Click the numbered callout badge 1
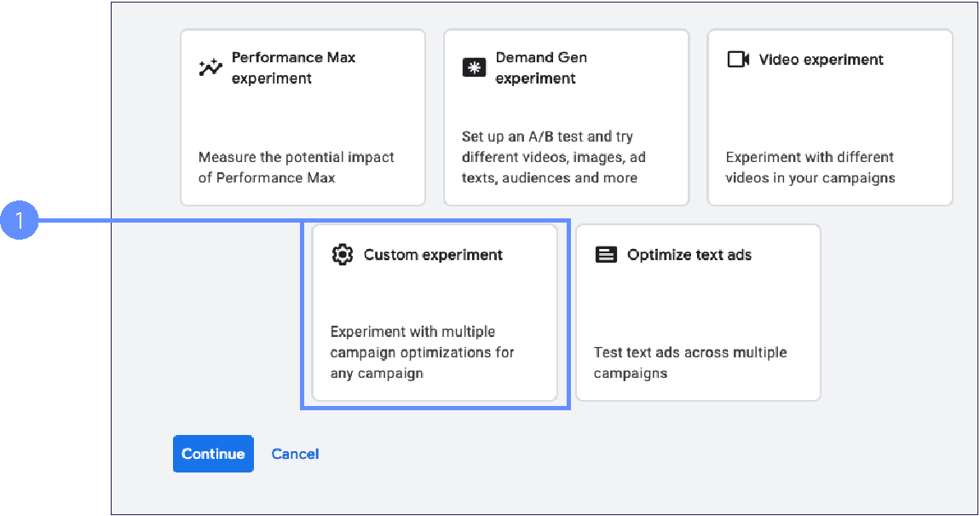 pos(19,222)
